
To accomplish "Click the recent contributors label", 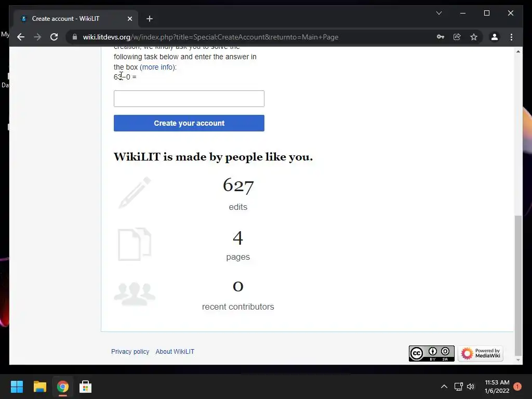I will 238,307.
